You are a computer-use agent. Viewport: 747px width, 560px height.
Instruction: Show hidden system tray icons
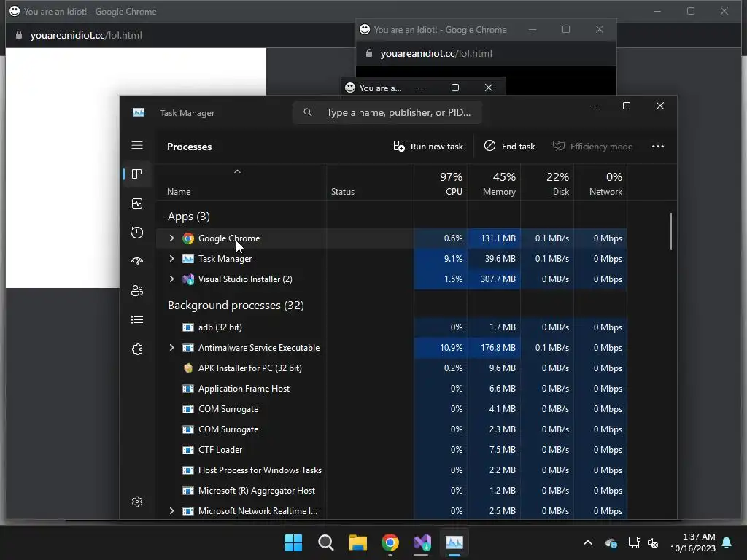(x=588, y=542)
